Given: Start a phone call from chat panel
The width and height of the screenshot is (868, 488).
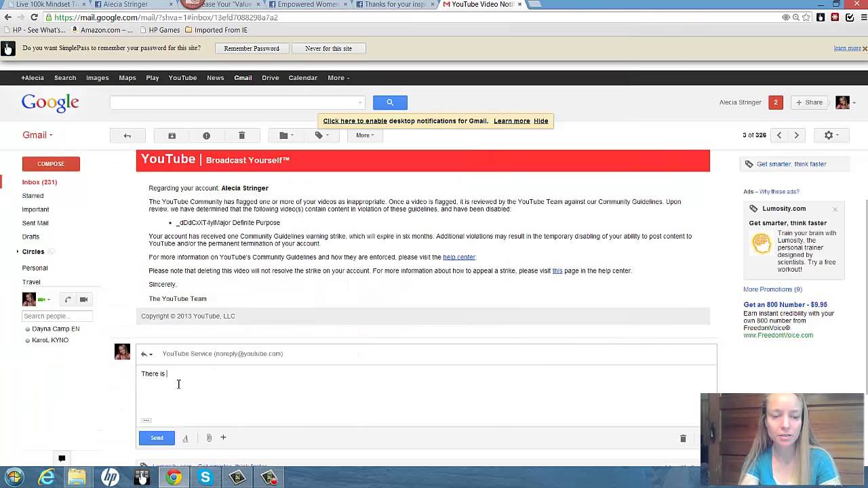Looking at the screenshot, I should pyautogui.click(x=68, y=300).
